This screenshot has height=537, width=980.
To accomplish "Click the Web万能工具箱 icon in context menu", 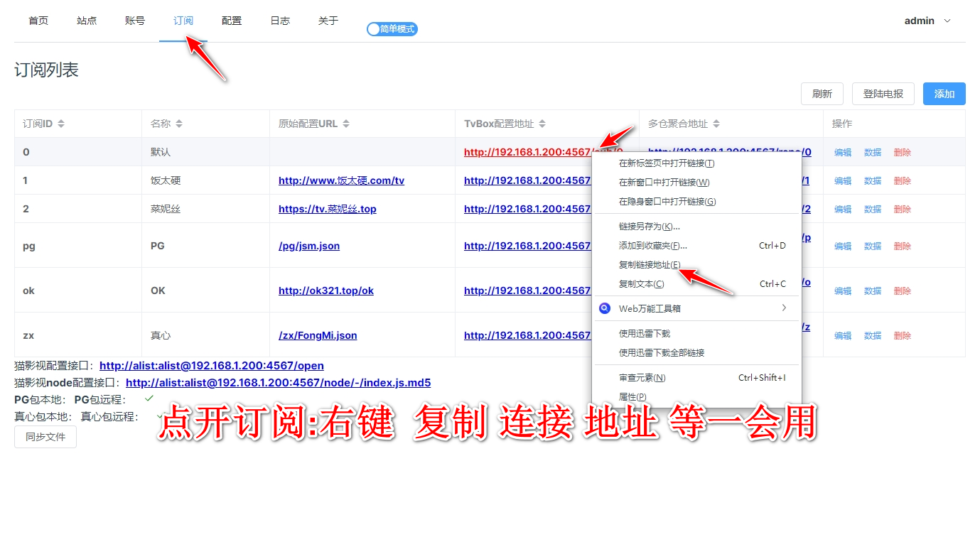I will [x=605, y=308].
